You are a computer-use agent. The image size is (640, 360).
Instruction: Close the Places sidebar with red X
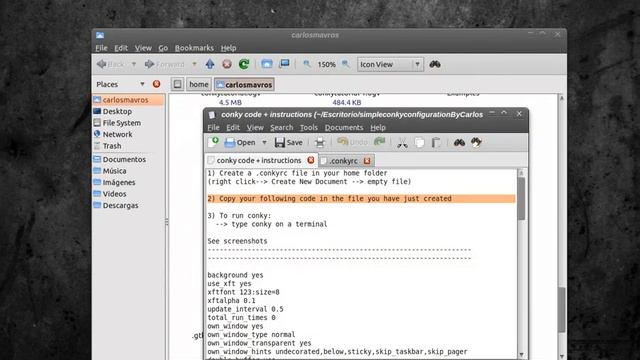click(x=156, y=84)
